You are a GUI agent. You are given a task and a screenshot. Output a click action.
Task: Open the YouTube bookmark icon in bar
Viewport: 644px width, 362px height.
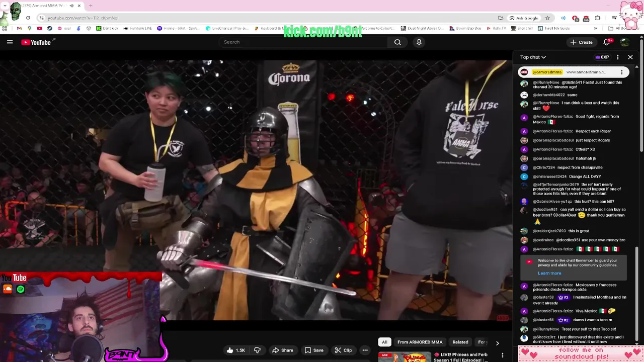(39, 28)
